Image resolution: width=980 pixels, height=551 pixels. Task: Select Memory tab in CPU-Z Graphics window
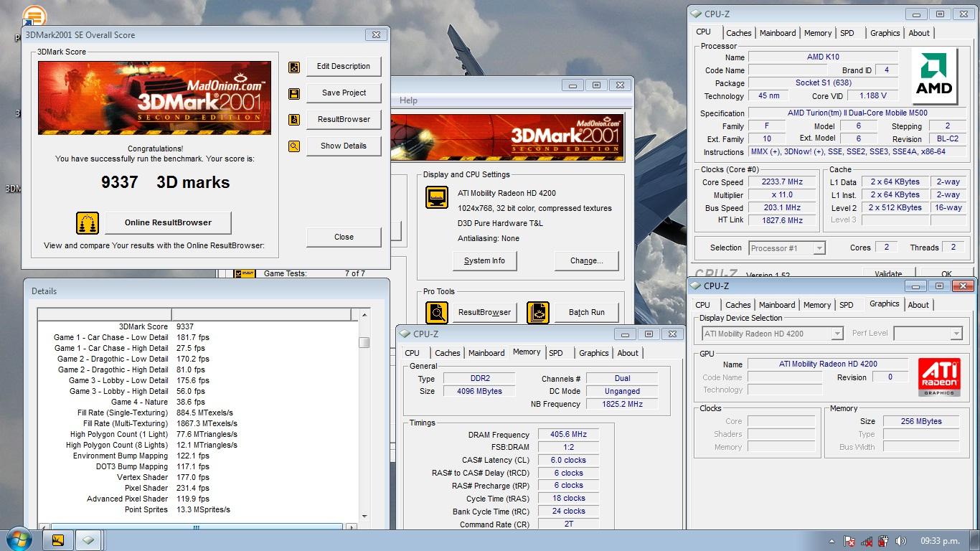coord(817,305)
